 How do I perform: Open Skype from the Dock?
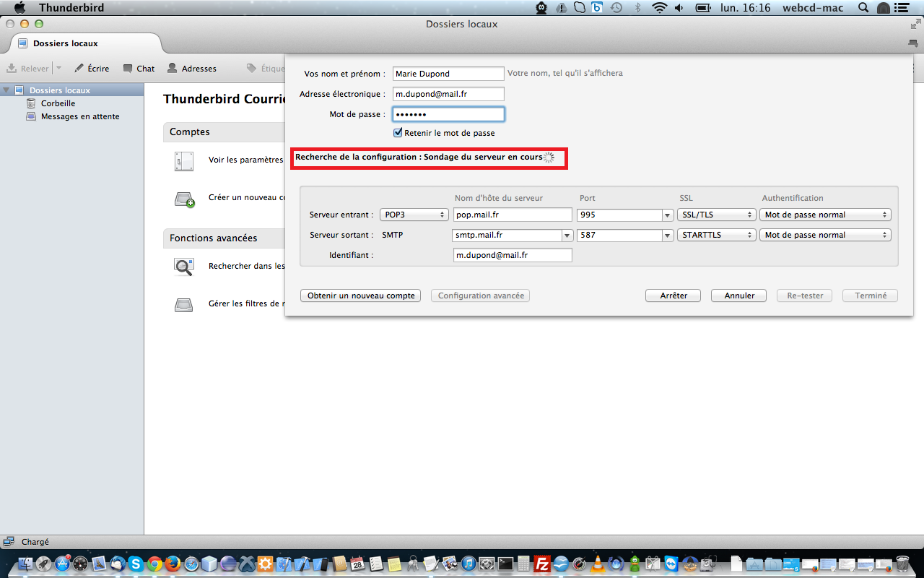[136, 564]
